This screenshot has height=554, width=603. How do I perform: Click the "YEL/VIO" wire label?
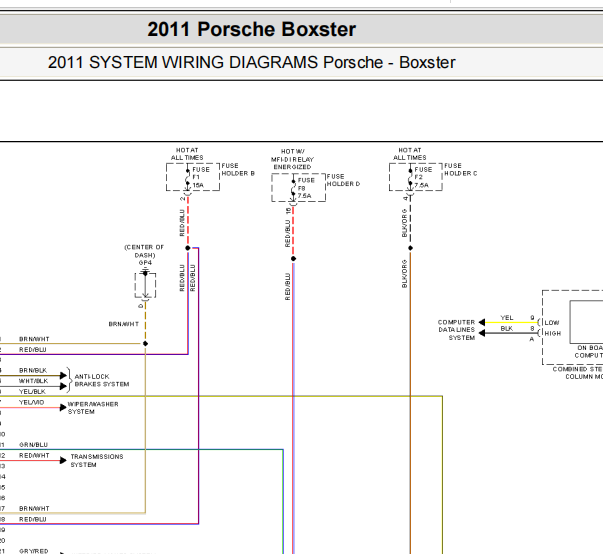pyautogui.click(x=32, y=403)
